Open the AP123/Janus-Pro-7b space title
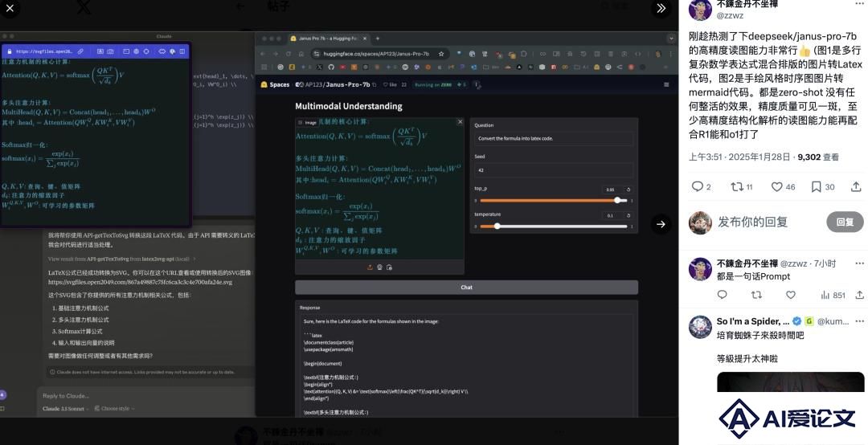Viewport: 868px width, 445px height. point(337,84)
